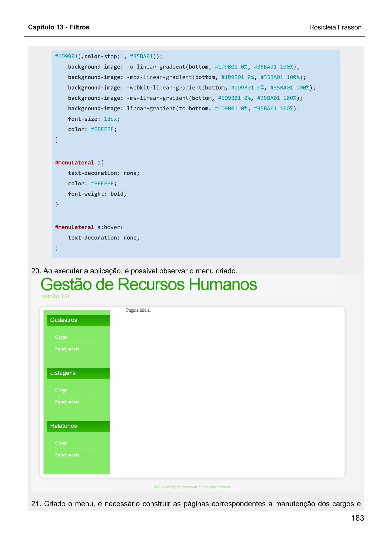Viewport: 392px width, 555px height.
Task: Open the Relatórios menu header
Action: 64,426
